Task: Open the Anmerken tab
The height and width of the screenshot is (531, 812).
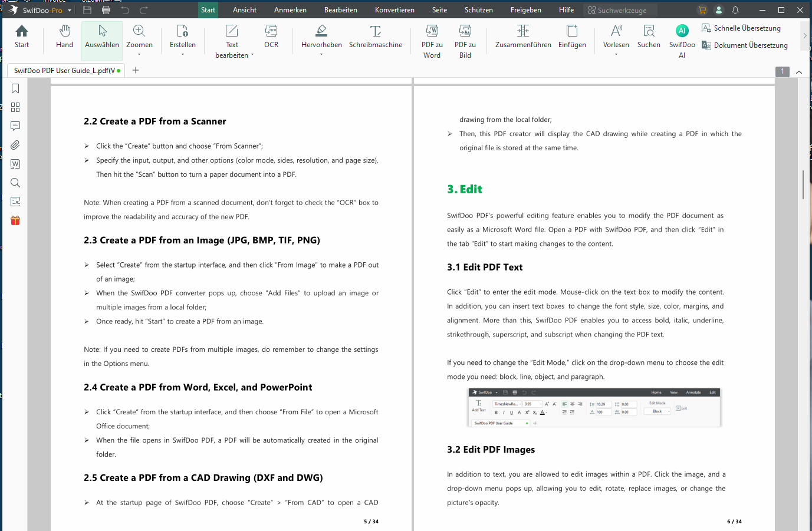Action: click(290, 10)
